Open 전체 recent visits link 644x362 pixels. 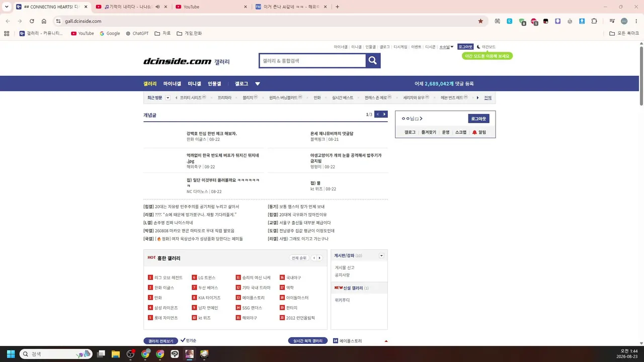pos(488,98)
